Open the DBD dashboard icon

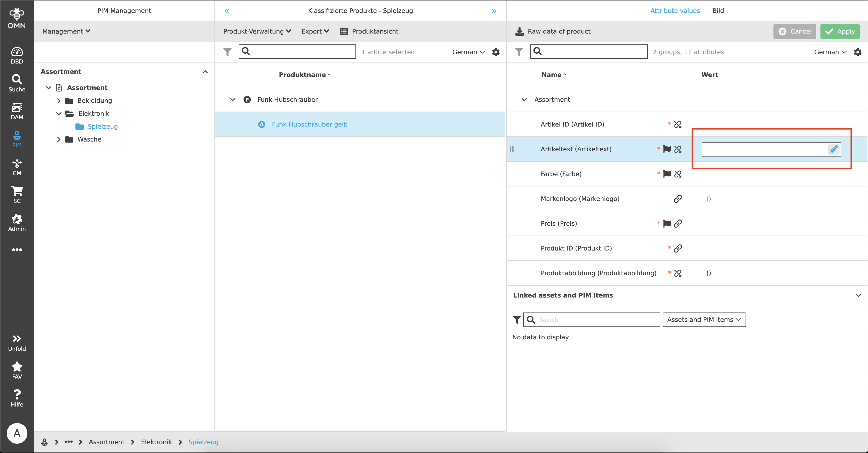tap(17, 56)
